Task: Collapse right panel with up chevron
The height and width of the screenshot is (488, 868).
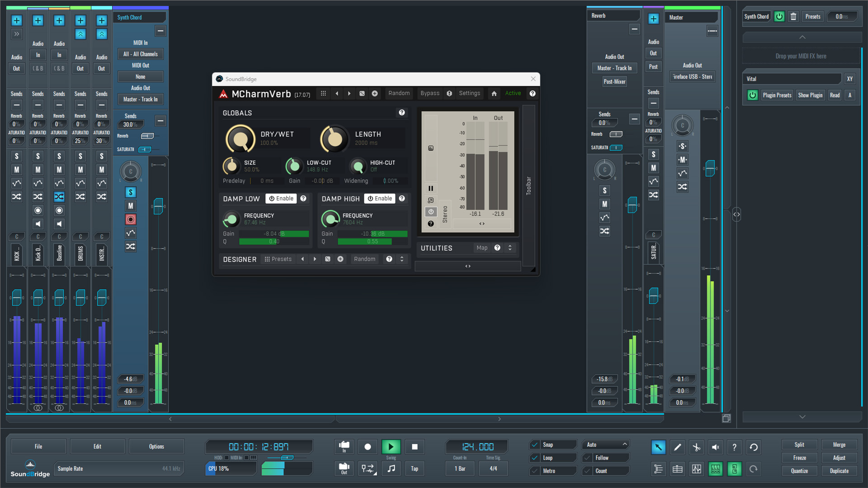Action: click(x=802, y=37)
